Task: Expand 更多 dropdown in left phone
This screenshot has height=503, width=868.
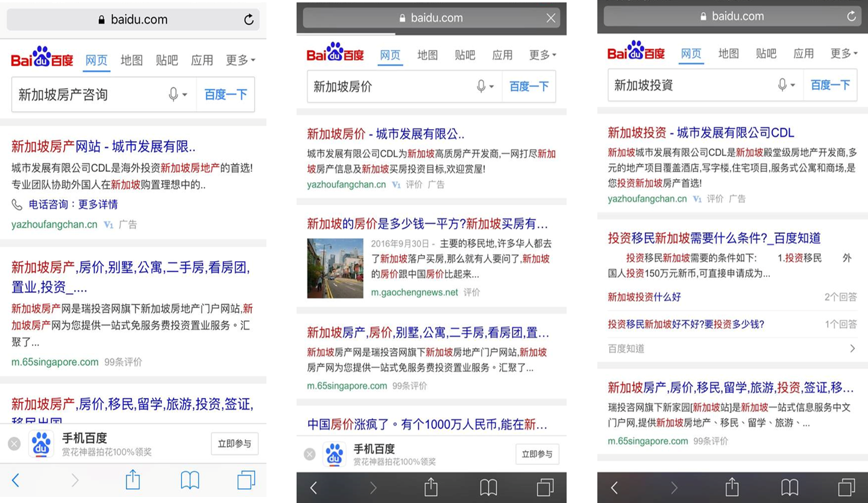Action: pos(241,60)
